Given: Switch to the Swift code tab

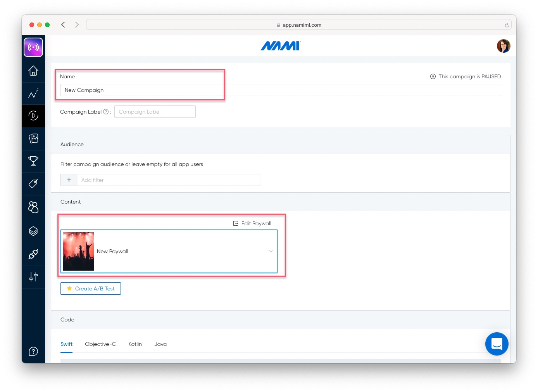Looking at the screenshot, I should tap(66, 344).
